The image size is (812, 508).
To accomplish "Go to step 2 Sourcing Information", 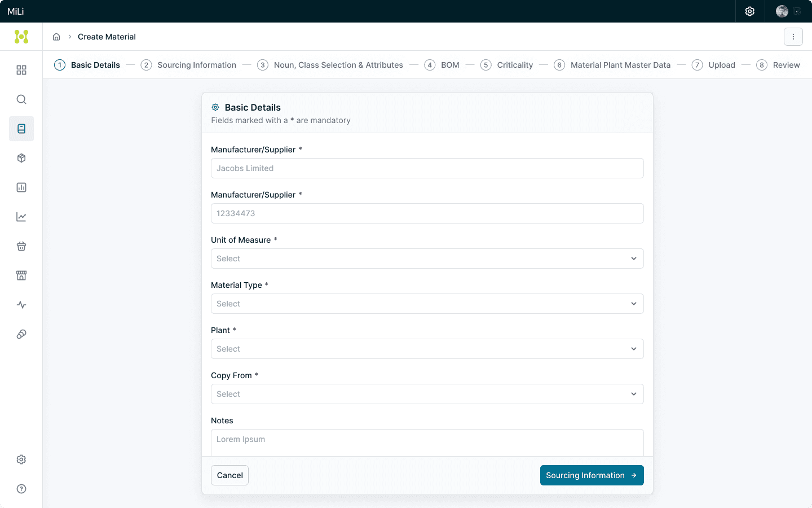I will 189,65.
